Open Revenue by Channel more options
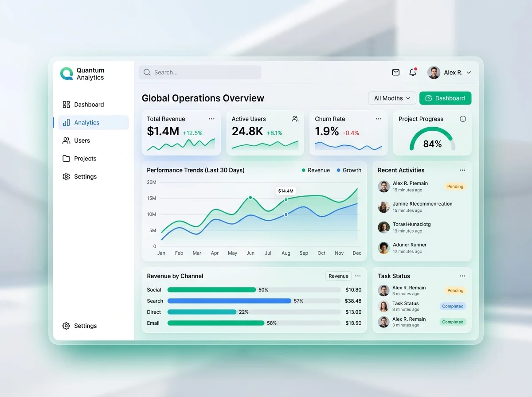 [358, 276]
